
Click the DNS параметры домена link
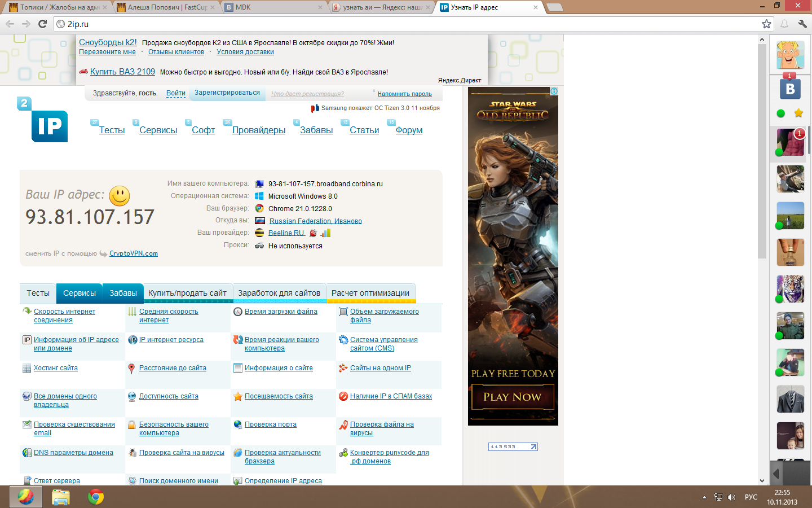73,453
